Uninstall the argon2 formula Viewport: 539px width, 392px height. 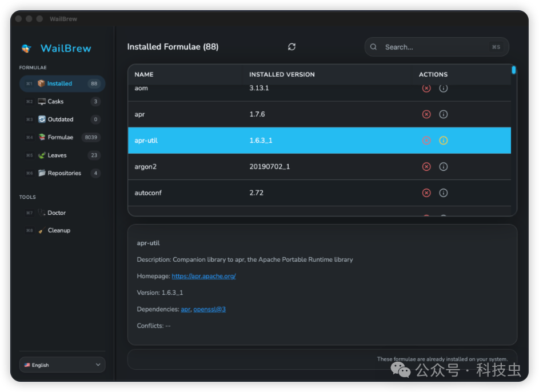coord(426,167)
